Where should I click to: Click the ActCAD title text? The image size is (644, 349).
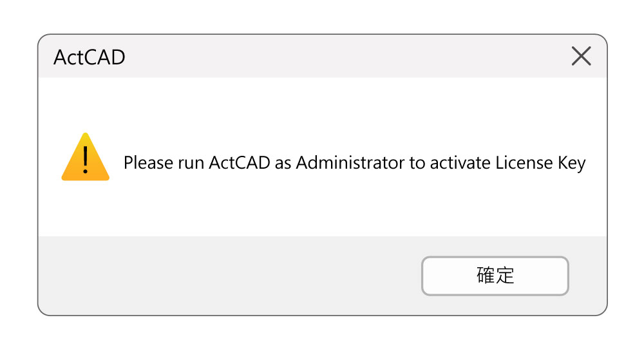click(x=89, y=57)
